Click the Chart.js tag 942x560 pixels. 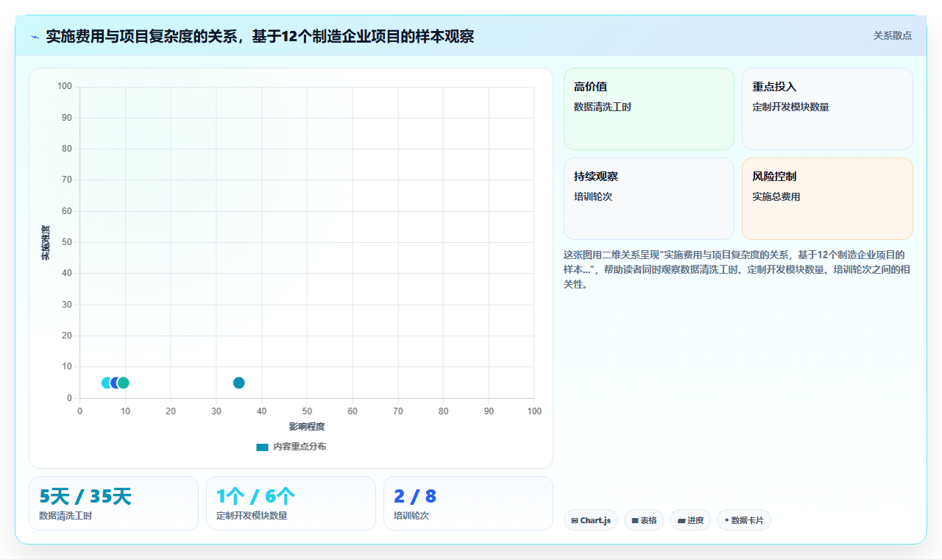point(591,520)
